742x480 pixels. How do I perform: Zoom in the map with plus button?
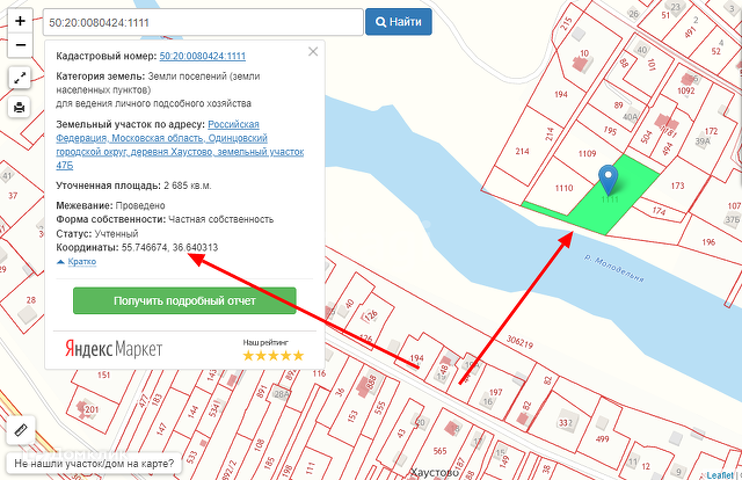[x=20, y=21]
